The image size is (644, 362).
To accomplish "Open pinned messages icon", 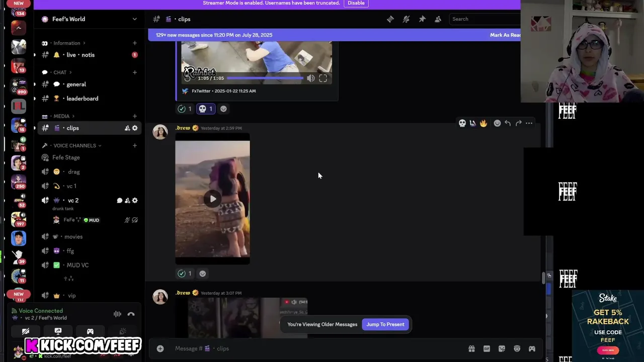I will click(x=422, y=19).
